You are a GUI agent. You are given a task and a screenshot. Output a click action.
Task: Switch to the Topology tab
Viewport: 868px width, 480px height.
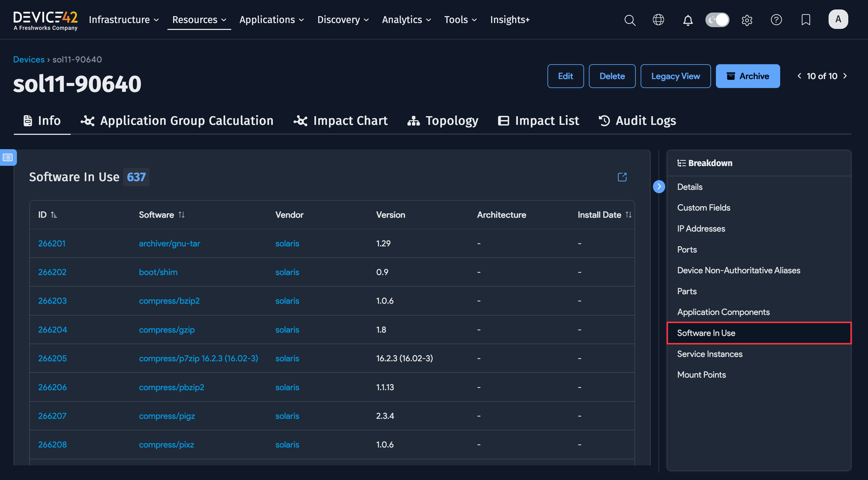[443, 121]
